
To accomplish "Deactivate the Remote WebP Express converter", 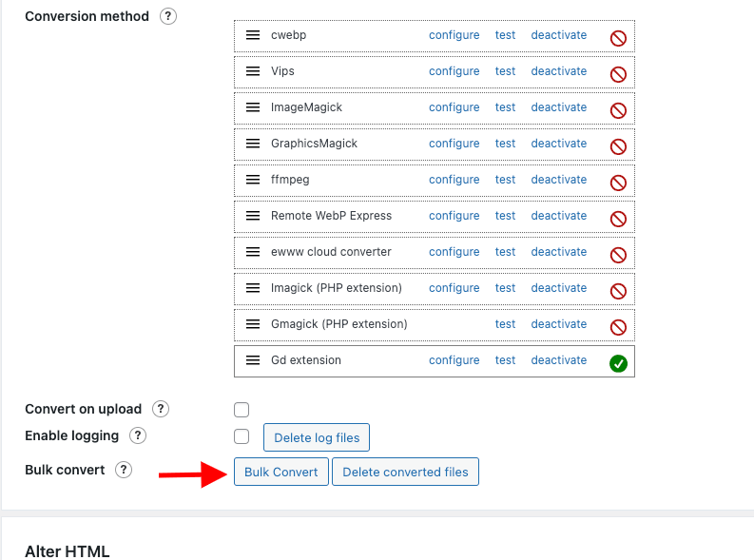I will (559, 215).
